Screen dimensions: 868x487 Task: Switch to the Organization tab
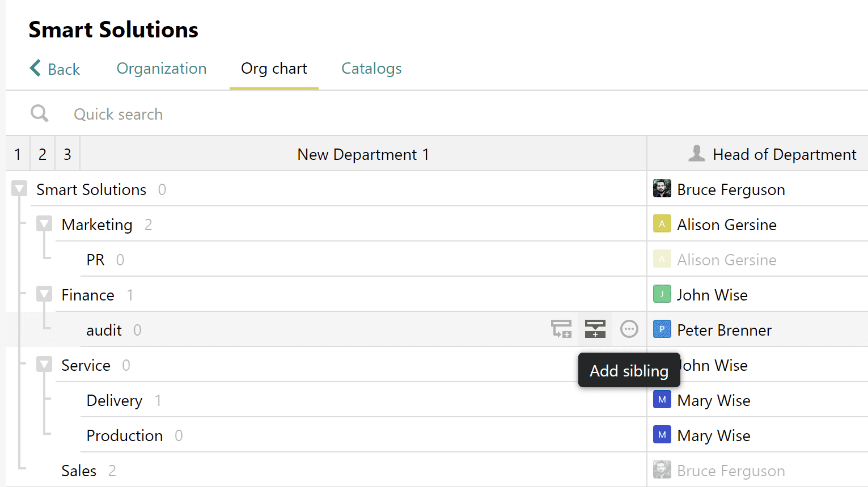(x=162, y=69)
